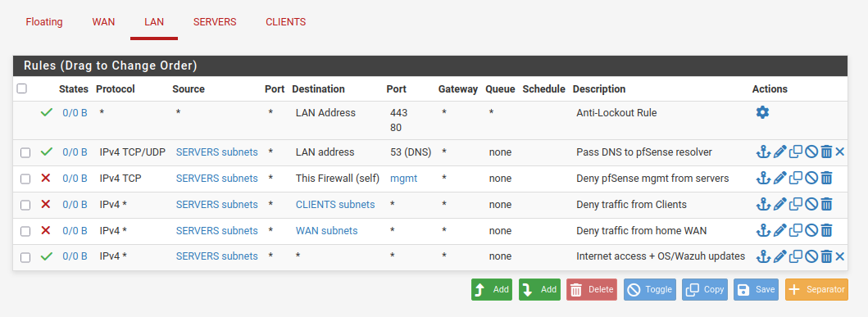Add rule to top of list
The width and height of the screenshot is (868, 317).
492,289
